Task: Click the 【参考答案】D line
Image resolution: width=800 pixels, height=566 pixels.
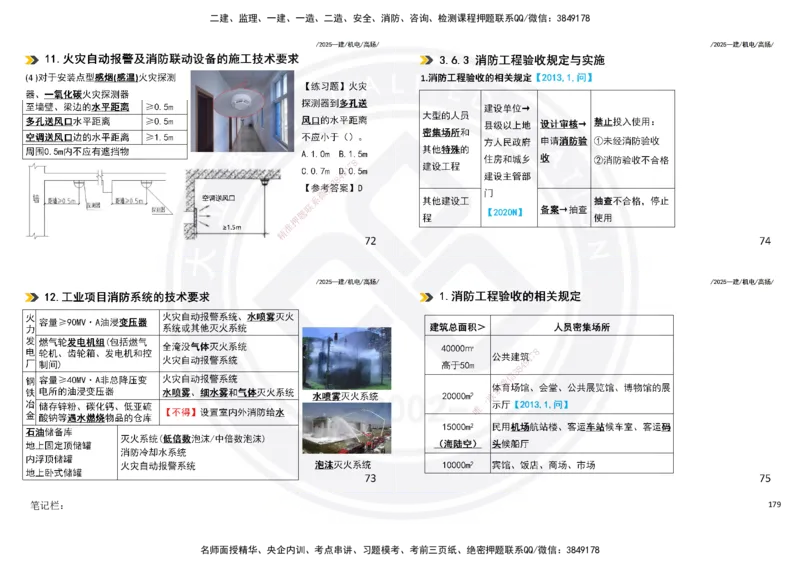Action: pos(332,188)
